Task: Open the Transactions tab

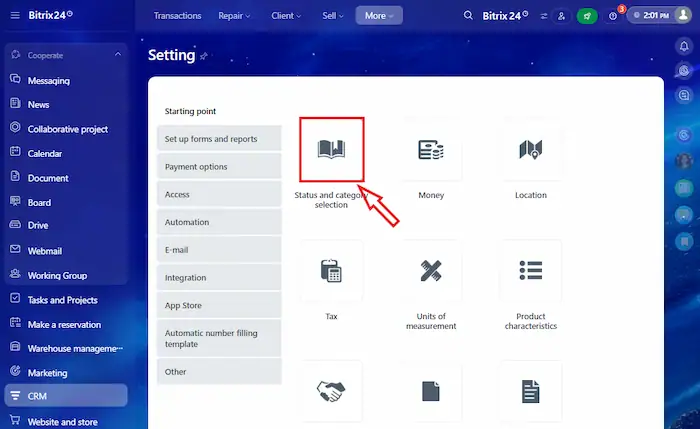Action: pyautogui.click(x=177, y=16)
